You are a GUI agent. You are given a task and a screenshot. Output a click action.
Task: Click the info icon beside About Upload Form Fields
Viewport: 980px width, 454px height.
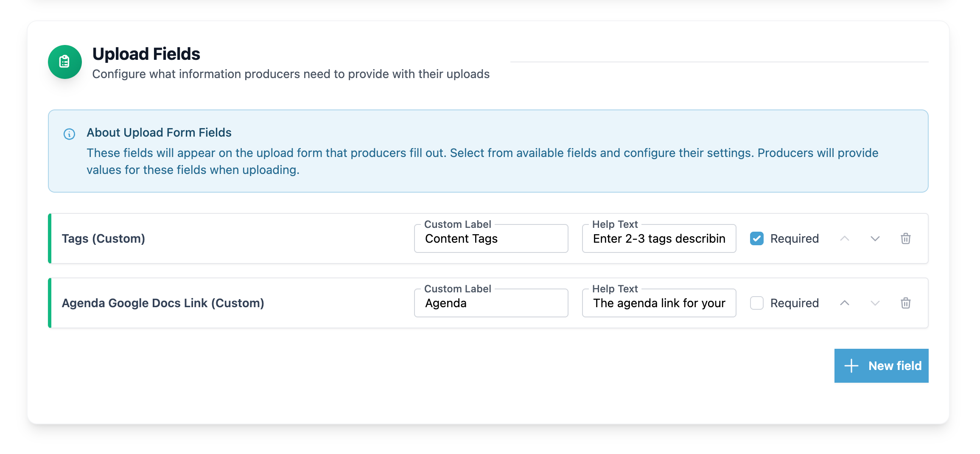coord(69,134)
